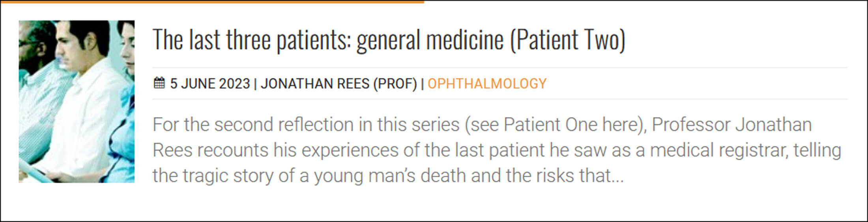Click the pipe separator after the date
Screen dimensions: 868x222
coord(255,84)
